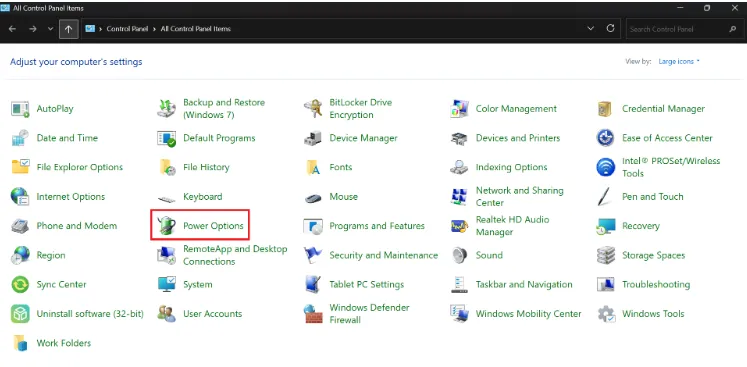Open the 'Troubleshooting' link text
Viewport: 747px width, 367px height.
tap(656, 285)
